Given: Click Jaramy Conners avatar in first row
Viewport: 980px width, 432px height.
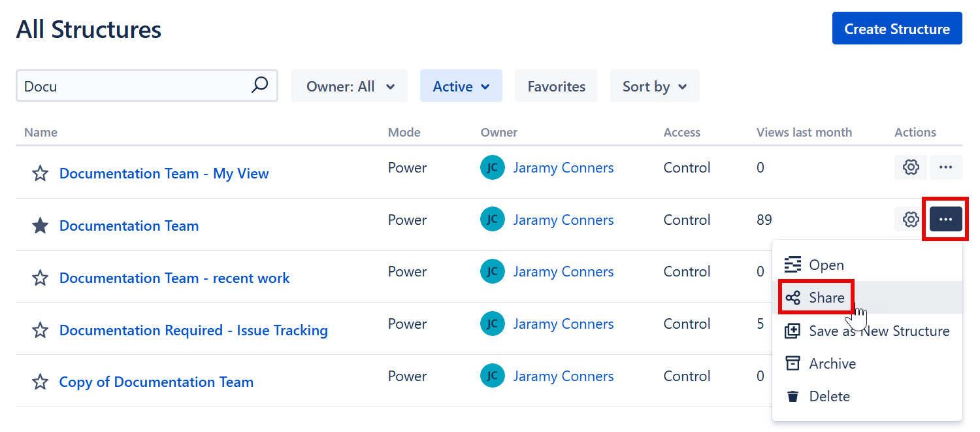Looking at the screenshot, I should (x=492, y=167).
